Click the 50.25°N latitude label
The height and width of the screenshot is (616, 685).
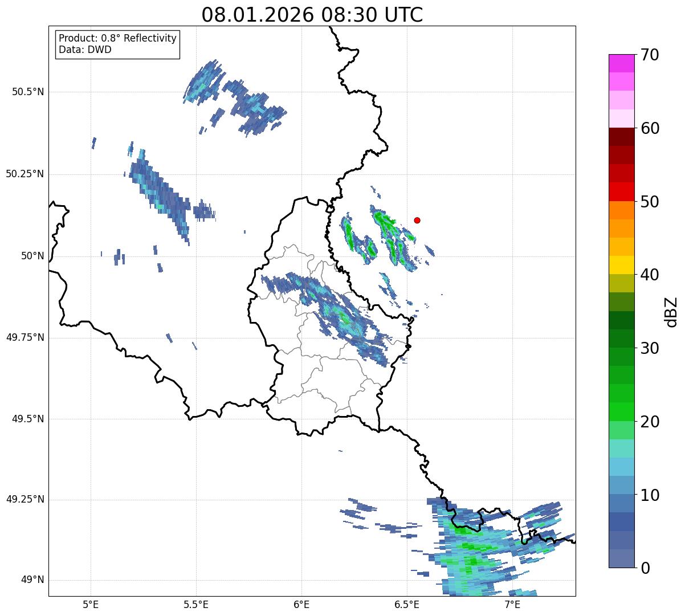pyautogui.click(x=25, y=174)
